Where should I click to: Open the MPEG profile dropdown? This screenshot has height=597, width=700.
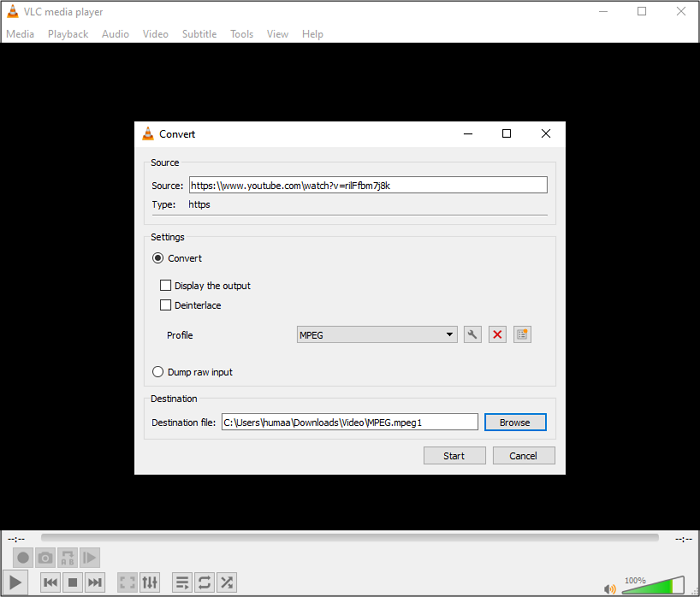coord(377,335)
